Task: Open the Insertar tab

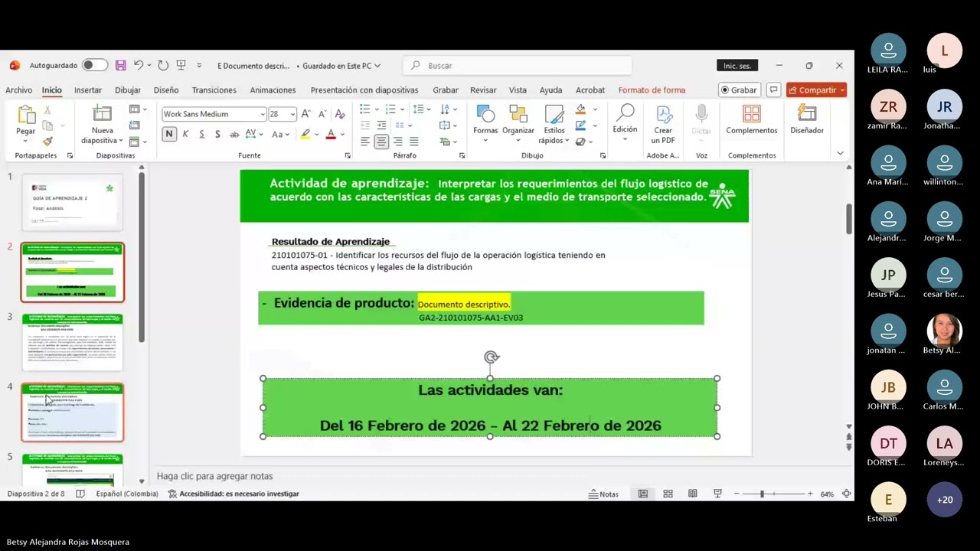Action: (88, 90)
